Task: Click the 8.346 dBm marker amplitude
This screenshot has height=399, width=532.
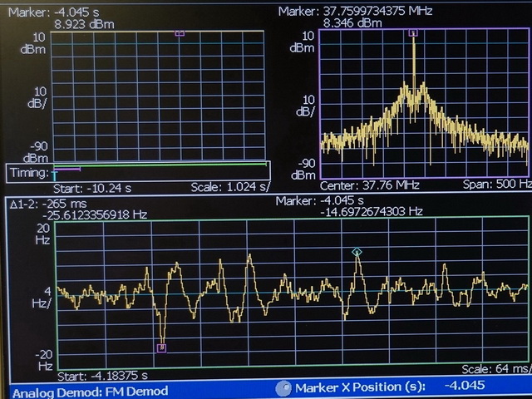Action: click(352, 23)
